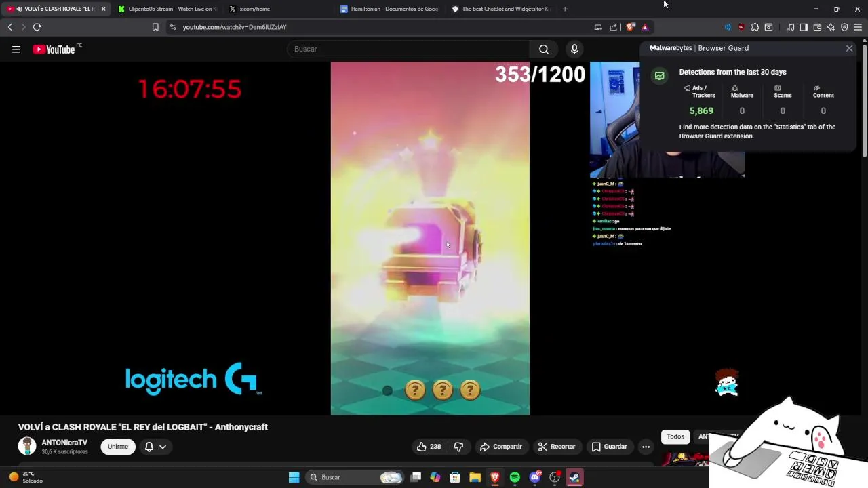868x488 pixels.
Task: Click the video player area
Action: click(430, 238)
